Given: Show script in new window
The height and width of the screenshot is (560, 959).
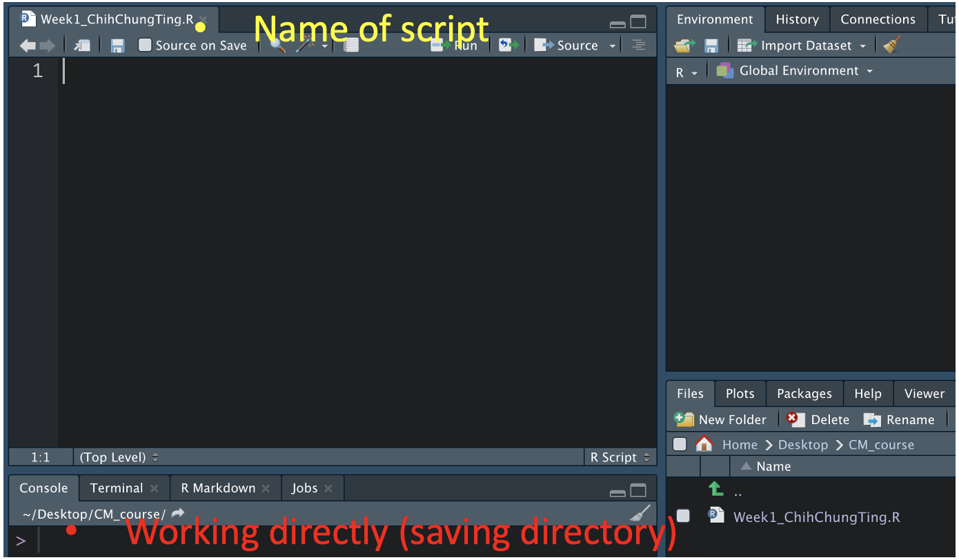Looking at the screenshot, I should click(82, 46).
